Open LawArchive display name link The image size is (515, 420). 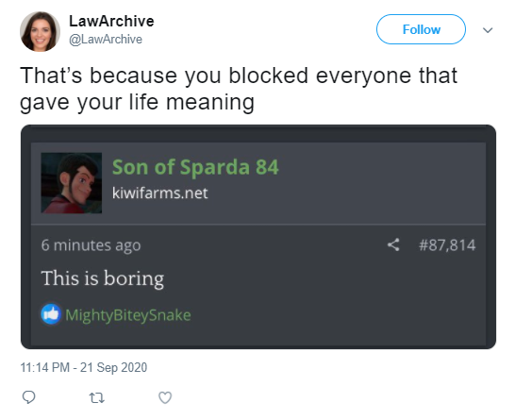coord(111,22)
